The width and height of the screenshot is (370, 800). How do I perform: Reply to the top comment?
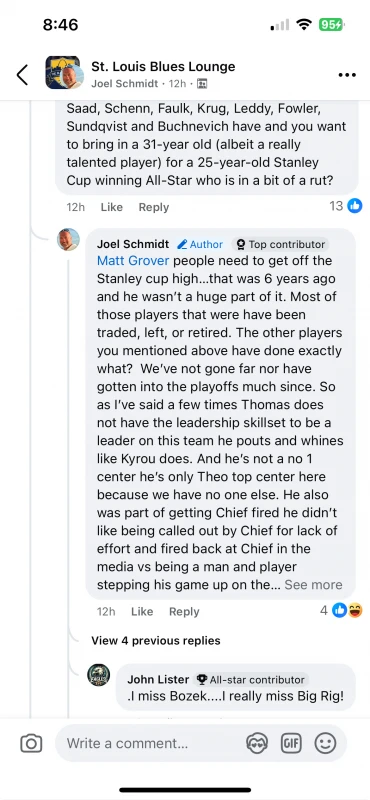(154, 207)
